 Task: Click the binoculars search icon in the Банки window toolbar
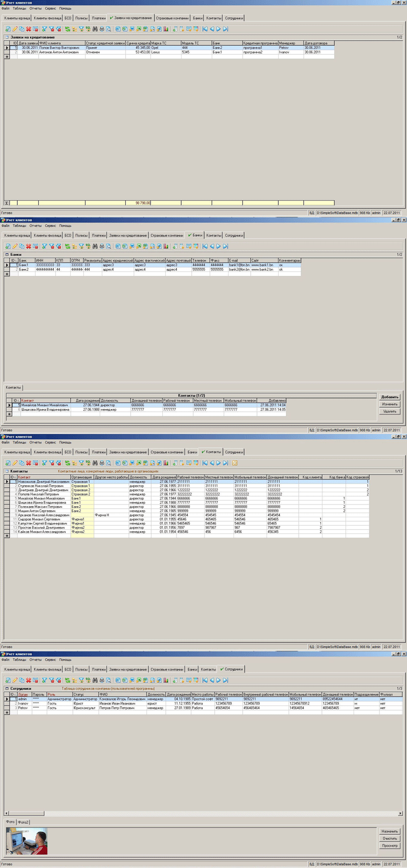click(x=95, y=246)
